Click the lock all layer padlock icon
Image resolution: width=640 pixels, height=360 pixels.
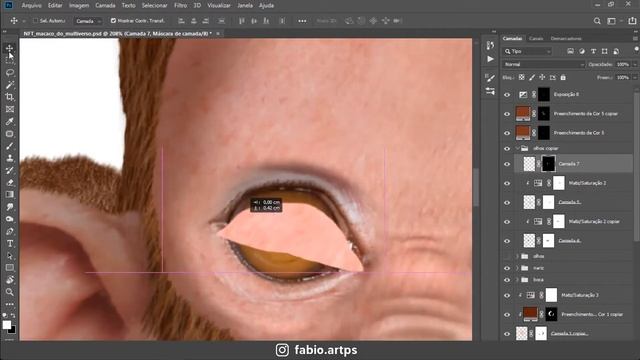(x=563, y=77)
